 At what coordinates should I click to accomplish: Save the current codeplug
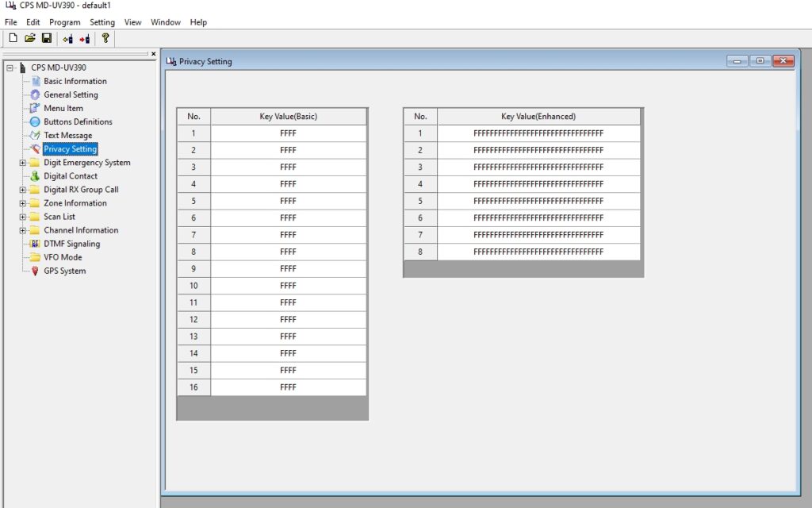pos(47,38)
